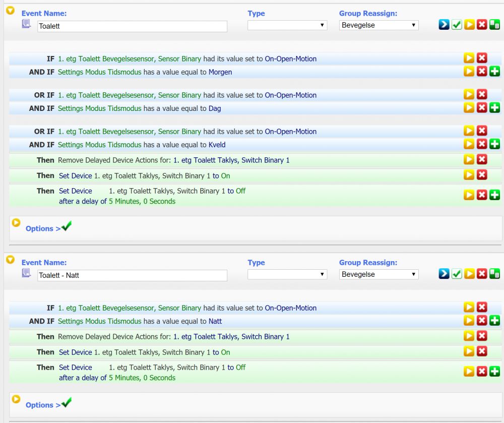Delete the Toalett event using red X
Screen dimensions: 504x423
pyautogui.click(x=482, y=25)
